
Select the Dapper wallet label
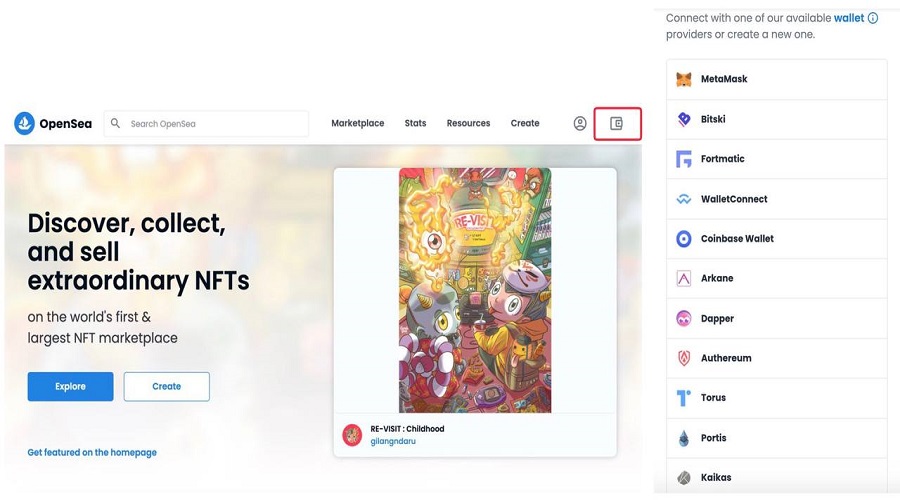pos(717,319)
